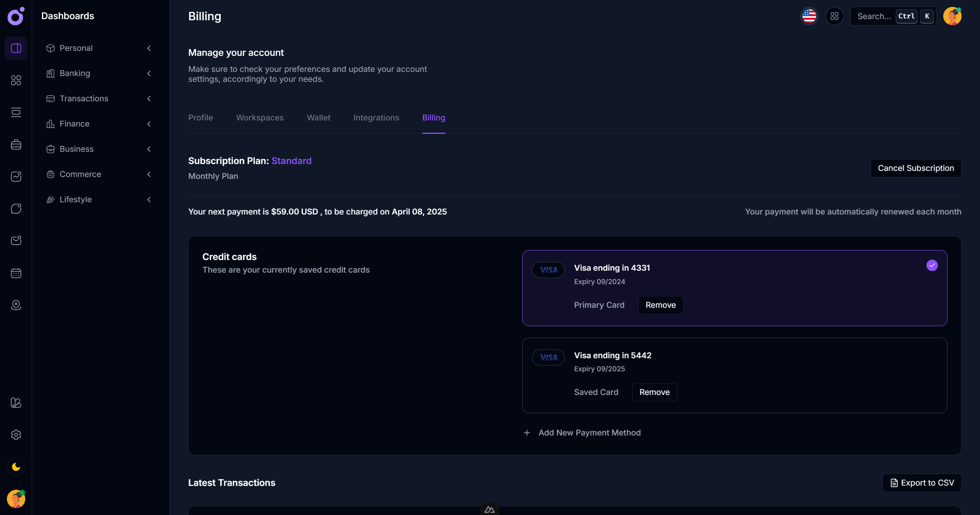Open the chat bubble icon in the sidebar
This screenshot has width=980, height=515.
click(x=16, y=208)
